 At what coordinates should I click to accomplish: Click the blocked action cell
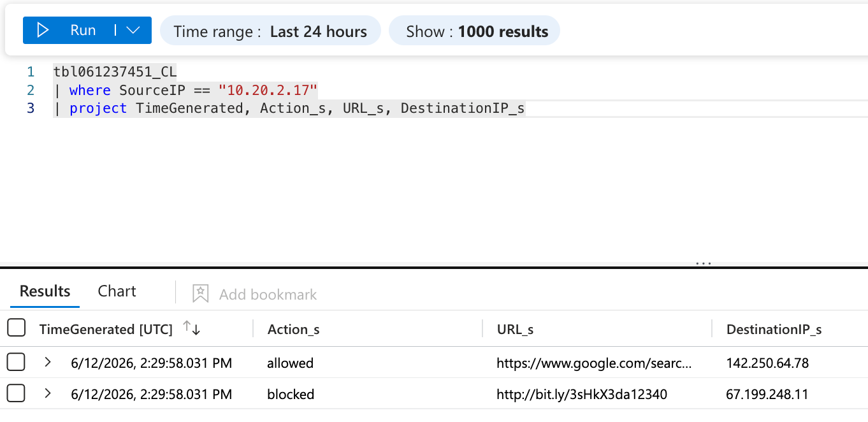click(x=291, y=394)
